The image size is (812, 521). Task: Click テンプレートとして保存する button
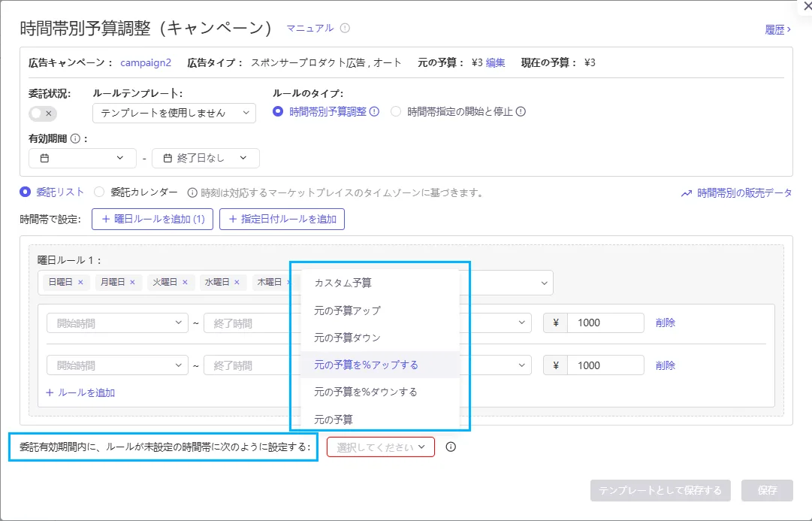click(660, 490)
